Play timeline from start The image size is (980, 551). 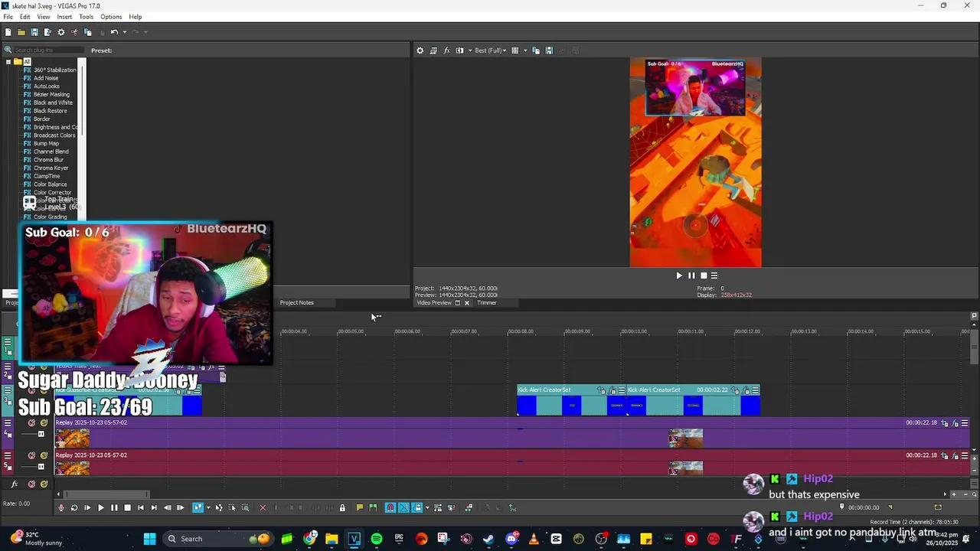[x=87, y=507]
